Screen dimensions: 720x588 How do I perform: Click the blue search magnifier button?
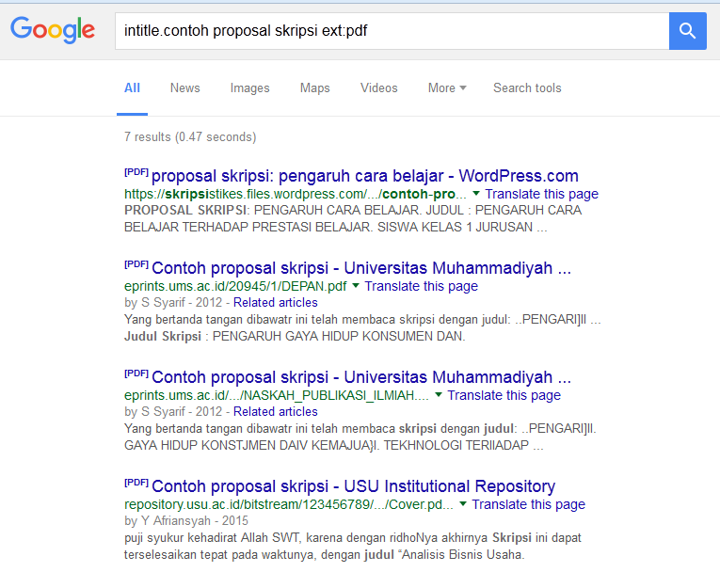(x=687, y=31)
